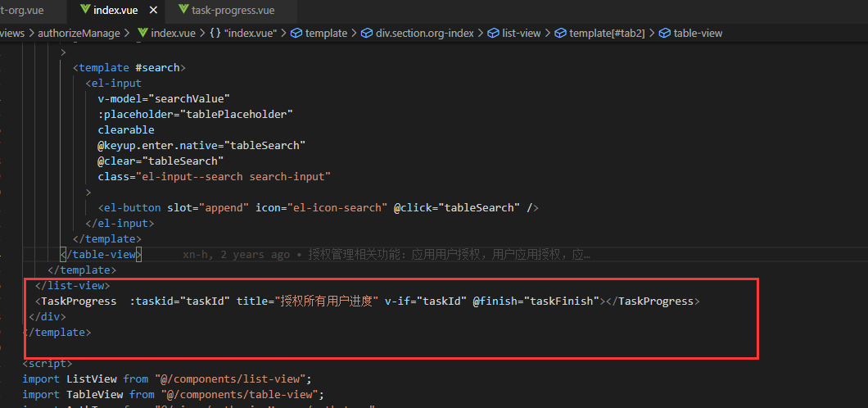The image size is (868, 408).
Task: Place cursor on the clearable attribute
Action: 126,130
